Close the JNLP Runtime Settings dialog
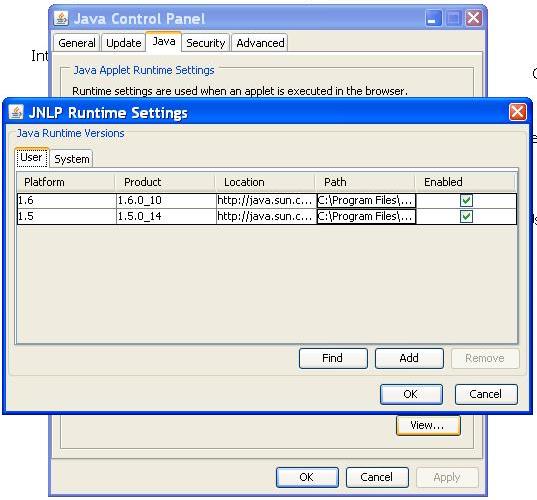 (x=517, y=112)
